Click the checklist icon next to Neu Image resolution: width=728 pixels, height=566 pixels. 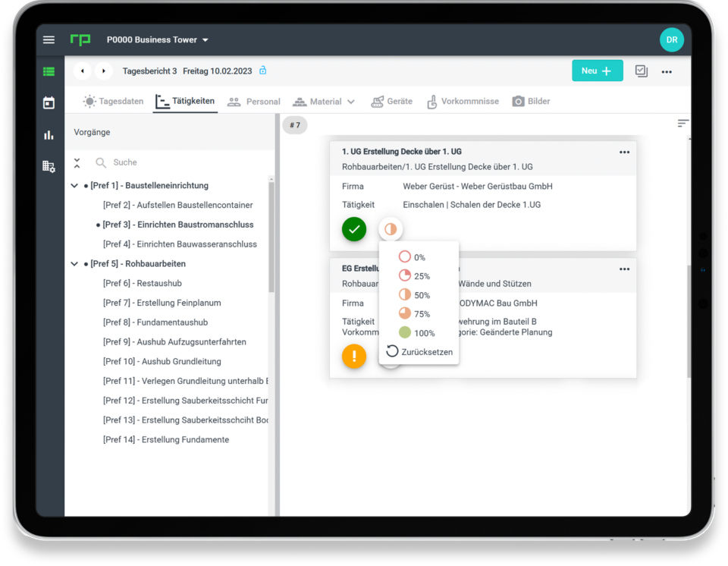642,71
